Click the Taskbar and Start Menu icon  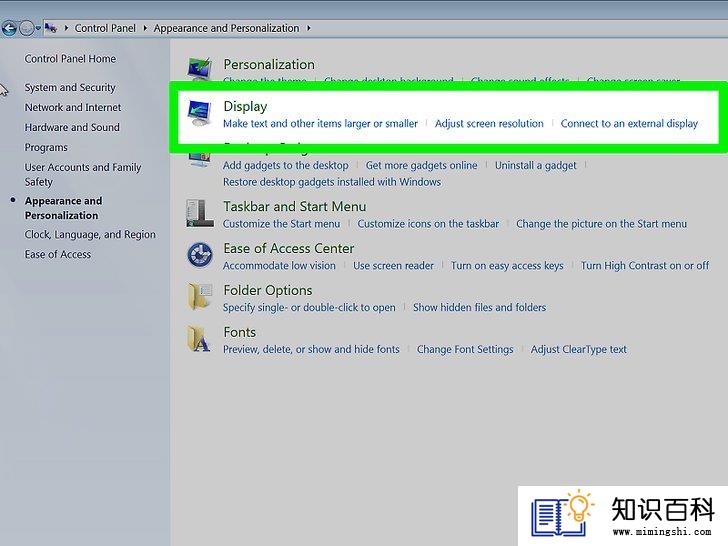click(x=200, y=214)
